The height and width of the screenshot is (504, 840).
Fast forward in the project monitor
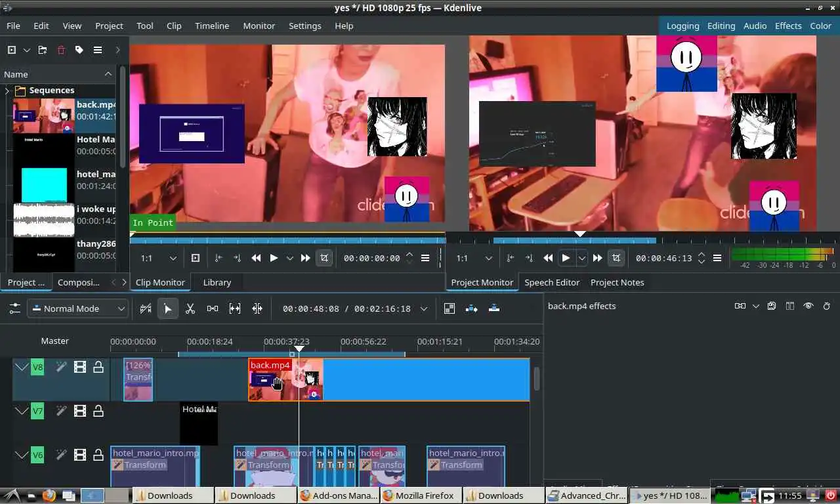pyautogui.click(x=597, y=258)
